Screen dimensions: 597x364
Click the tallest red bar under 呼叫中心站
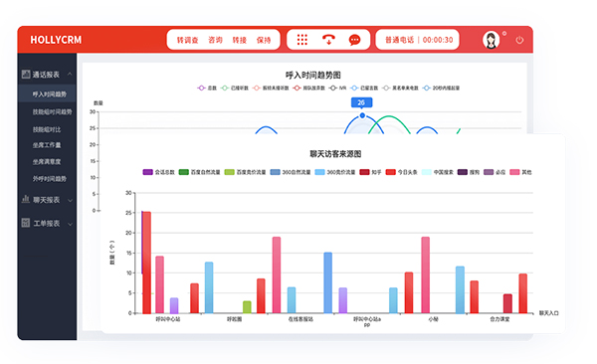(146, 263)
